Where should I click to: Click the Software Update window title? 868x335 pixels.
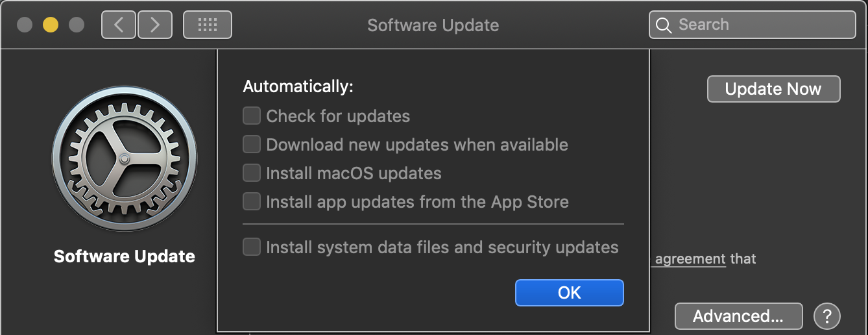click(433, 25)
